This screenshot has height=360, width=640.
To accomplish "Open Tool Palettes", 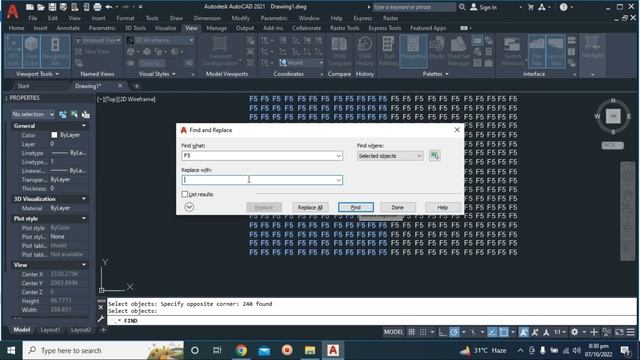I will coord(388,51).
